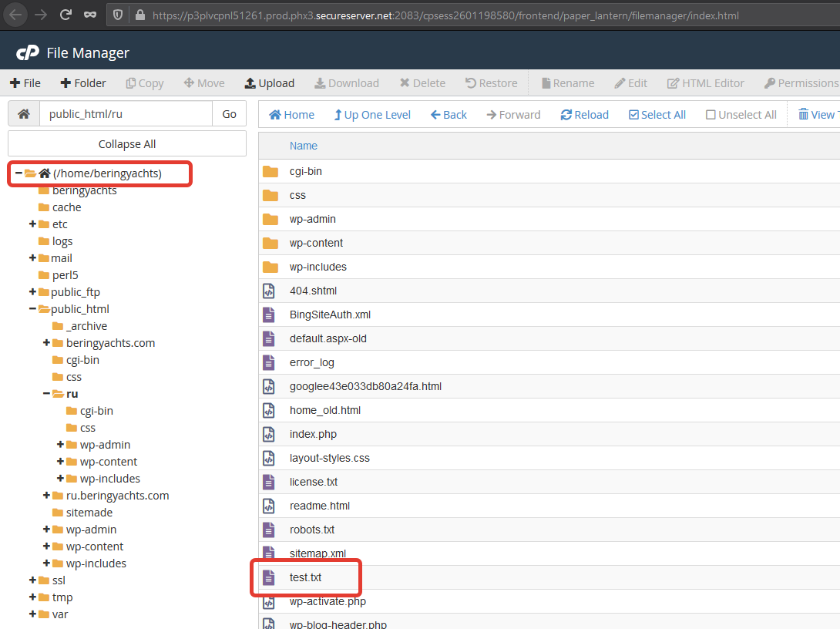
Task: Click the path input field
Action: click(x=126, y=113)
